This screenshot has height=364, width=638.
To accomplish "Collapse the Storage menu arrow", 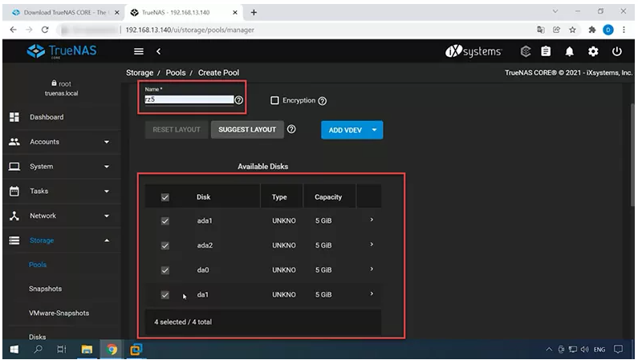I will click(107, 241).
